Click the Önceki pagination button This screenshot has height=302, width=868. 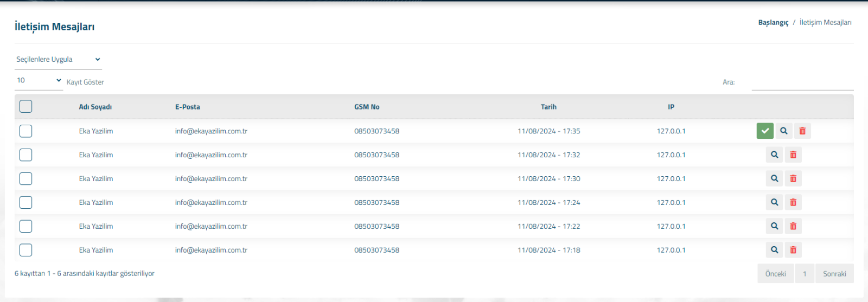pos(776,274)
